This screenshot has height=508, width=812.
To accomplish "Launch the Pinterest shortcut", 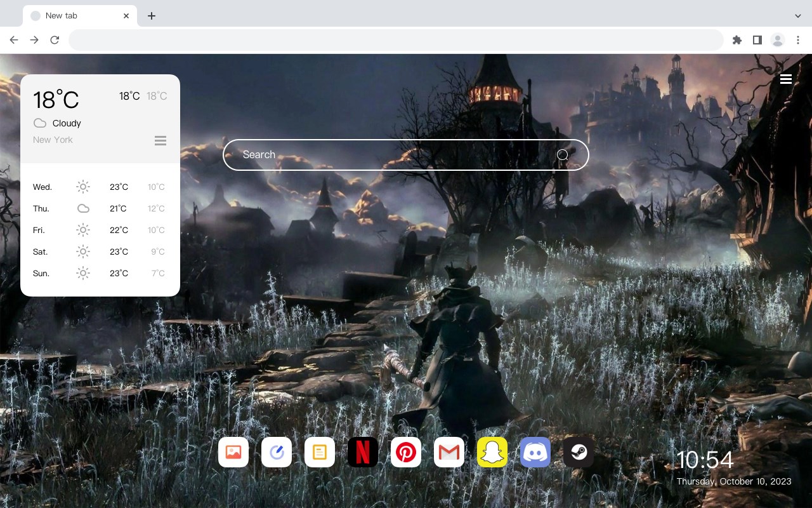I will (x=406, y=452).
